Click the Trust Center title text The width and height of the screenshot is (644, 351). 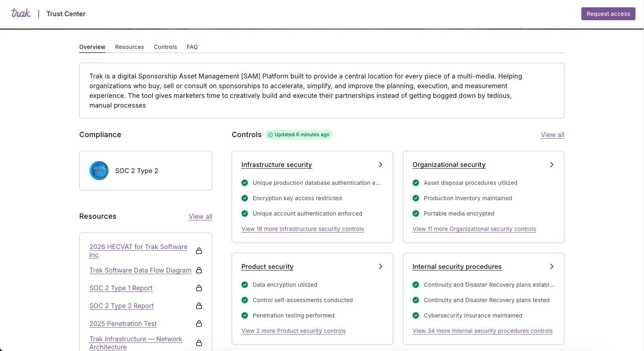tap(66, 14)
